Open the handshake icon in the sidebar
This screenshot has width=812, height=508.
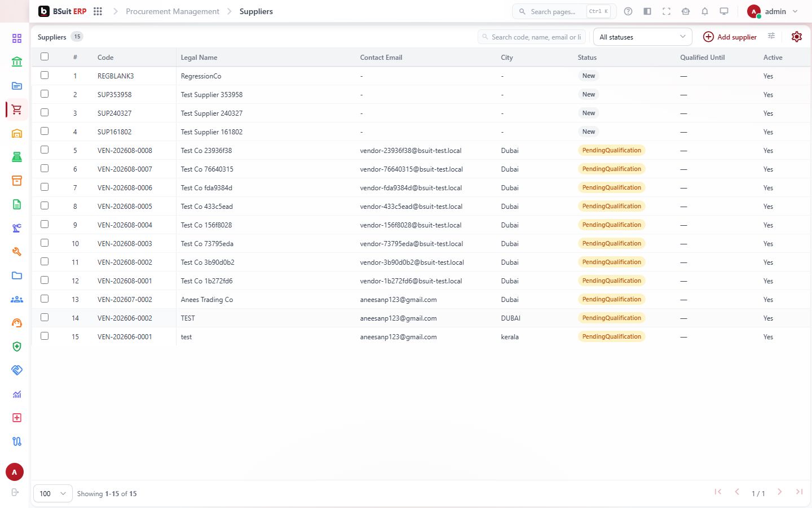tap(17, 370)
